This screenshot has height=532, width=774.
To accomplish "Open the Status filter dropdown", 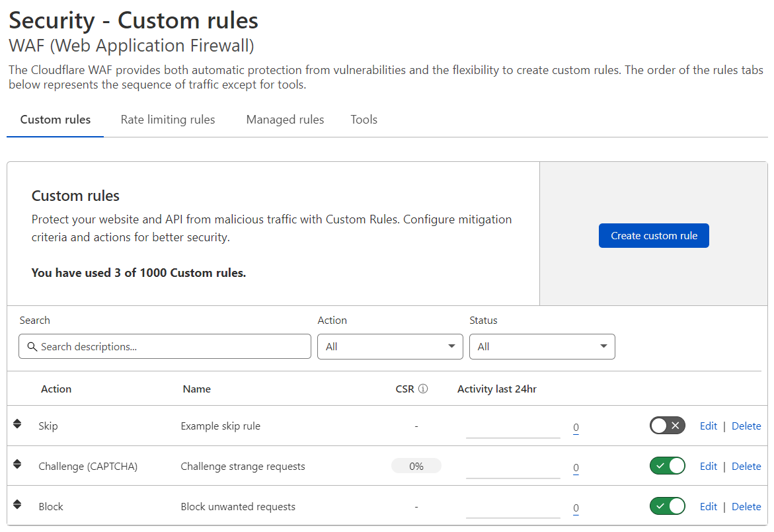I will 542,346.
